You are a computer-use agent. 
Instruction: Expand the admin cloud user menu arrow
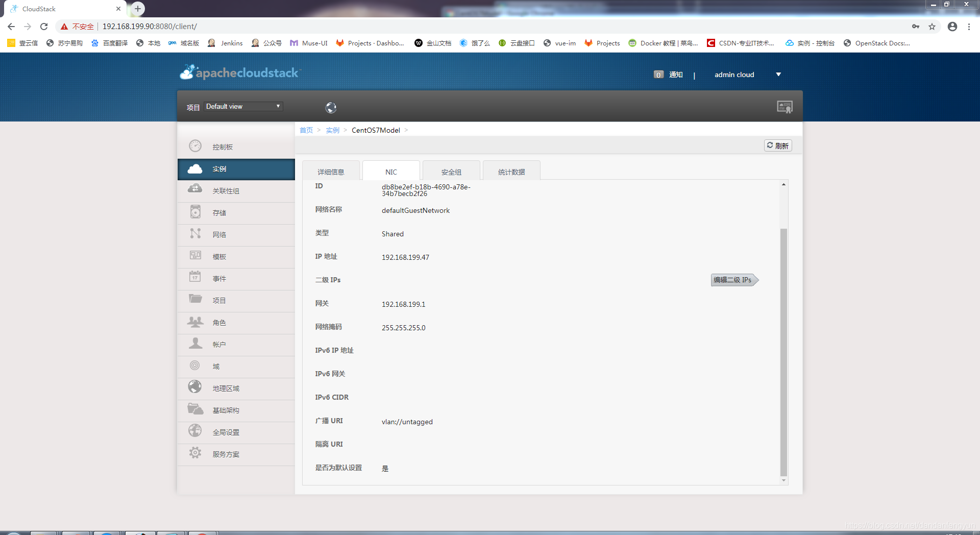(778, 75)
